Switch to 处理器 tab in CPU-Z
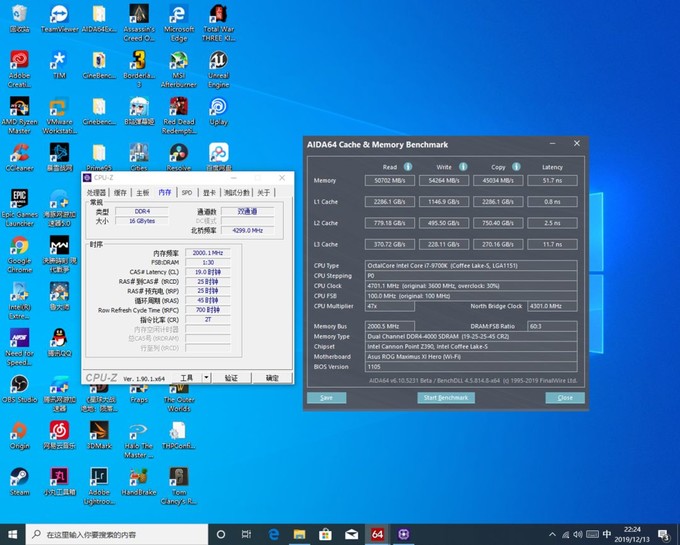 (x=96, y=193)
